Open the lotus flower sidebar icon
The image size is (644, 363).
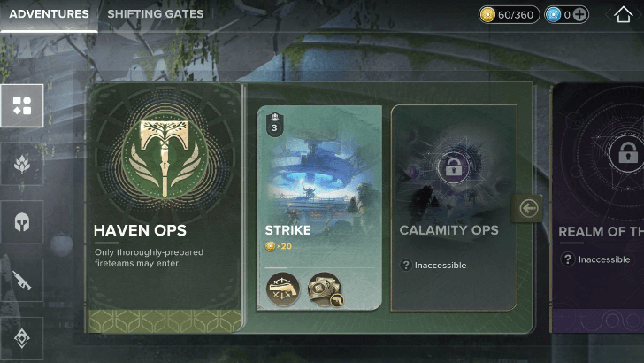[x=22, y=164]
